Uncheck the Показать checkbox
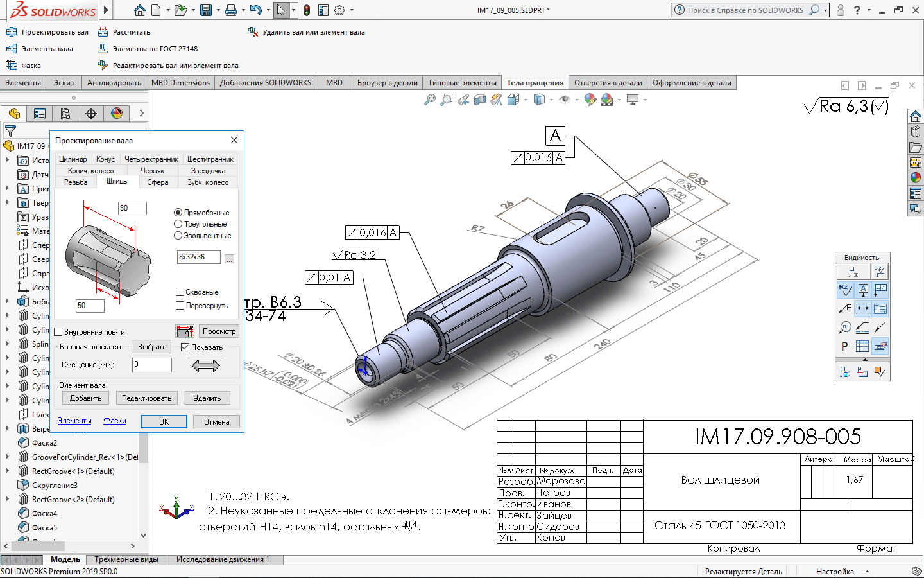Viewport: 924px width, 578px height. [185, 347]
